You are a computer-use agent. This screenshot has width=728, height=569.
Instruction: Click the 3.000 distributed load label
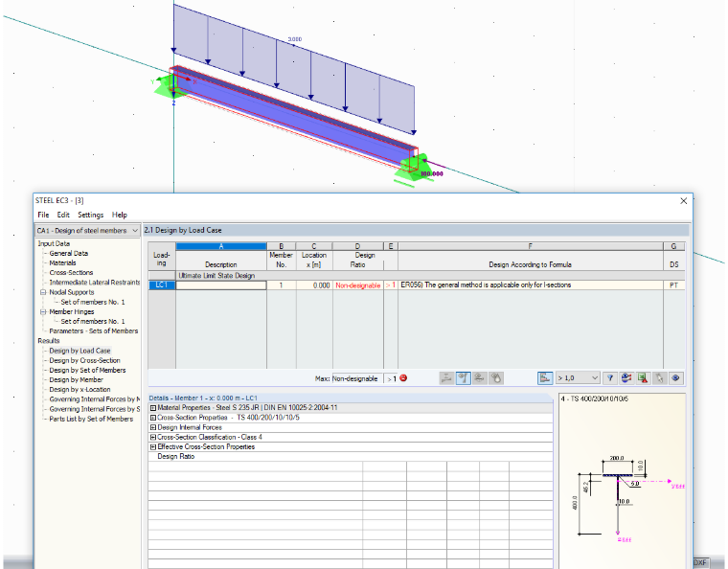[295, 39]
